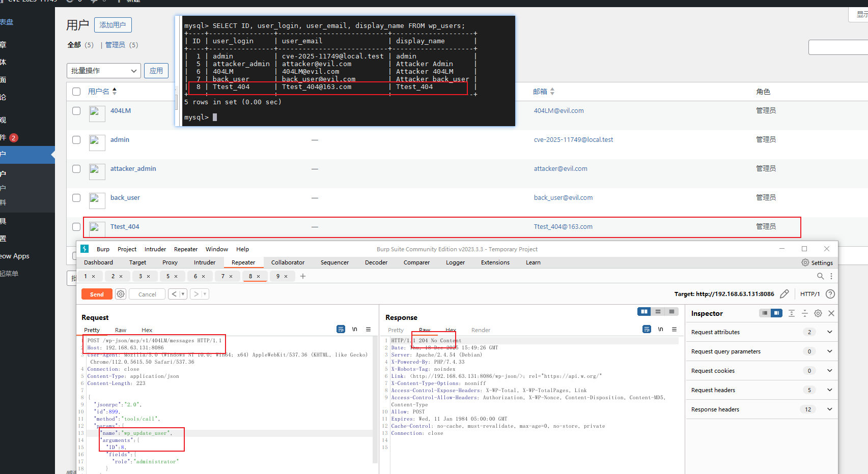Click the Add User button
Image resolution: width=868 pixels, height=474 pixels.
[113, 25]
